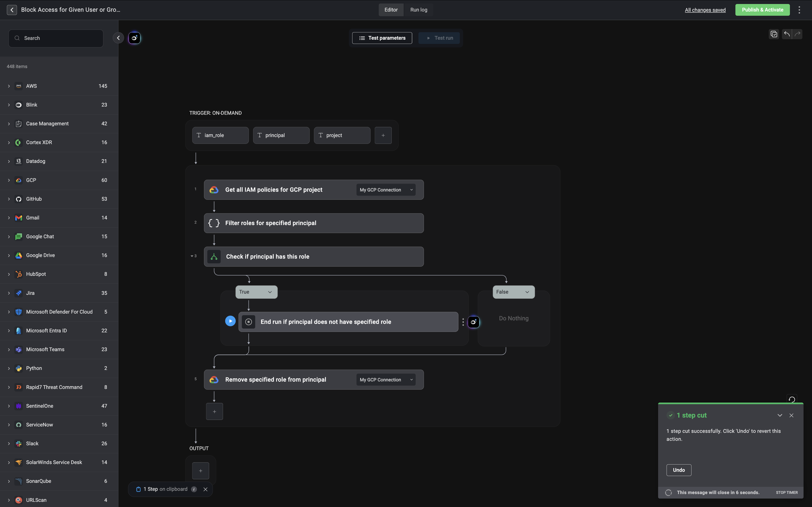Screen dimensions: 812x507
Task: Click STOP TIMER in the notification
Action: click(x=786, y=492)
